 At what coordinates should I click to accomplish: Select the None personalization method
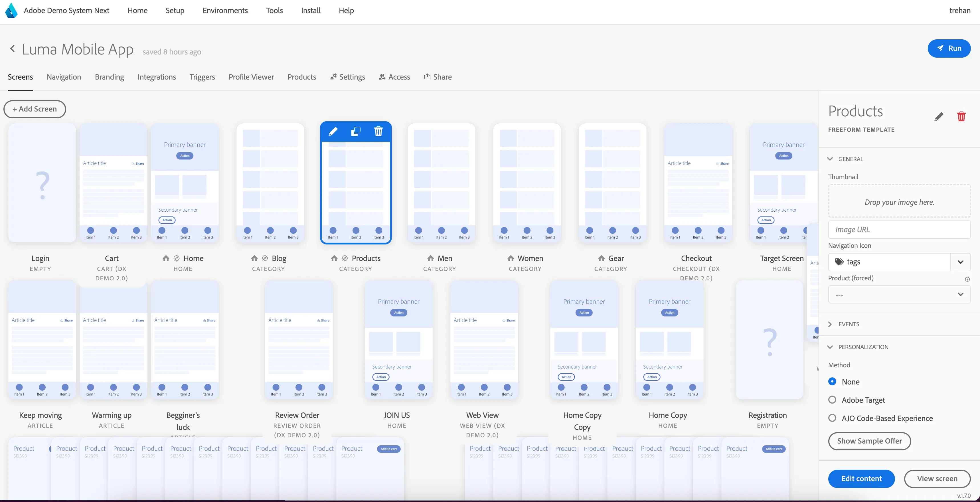(x=832, y=381)
